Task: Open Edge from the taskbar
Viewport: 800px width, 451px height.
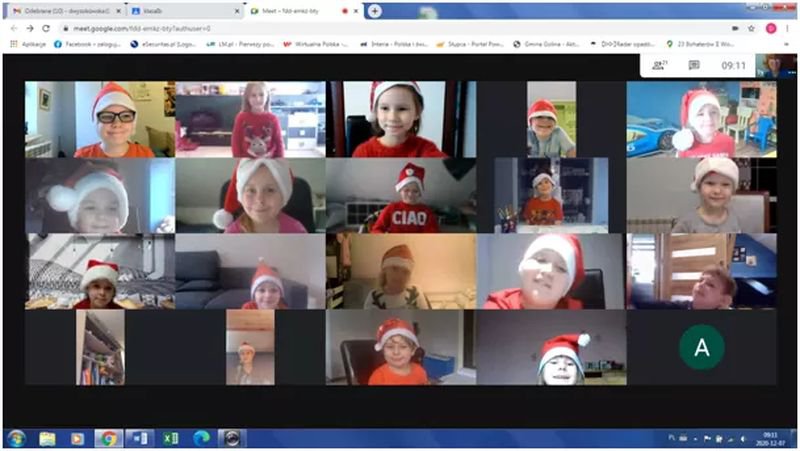Action: pyautogui.click(x=201, y=438)
